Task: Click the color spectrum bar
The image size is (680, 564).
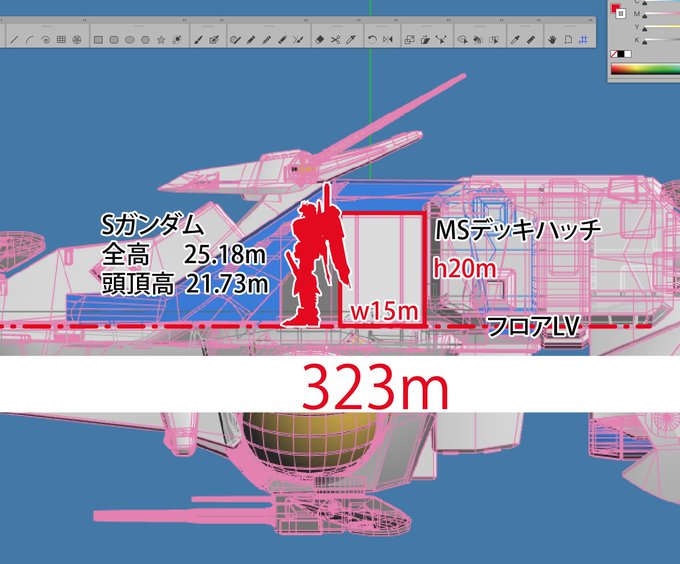Action: 645,69
